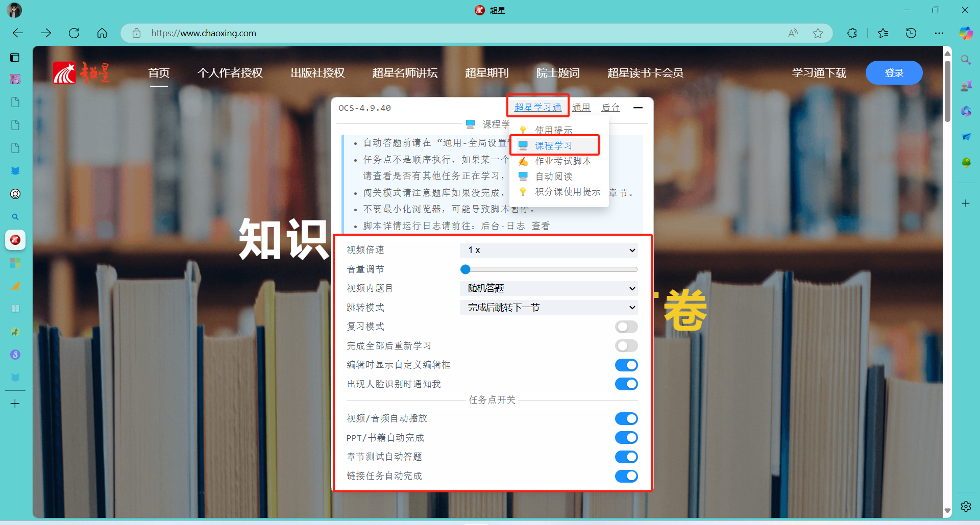Open the tab actions icon in left sidebar
Screen dimensions: 980x525
[x=15, y=57]
